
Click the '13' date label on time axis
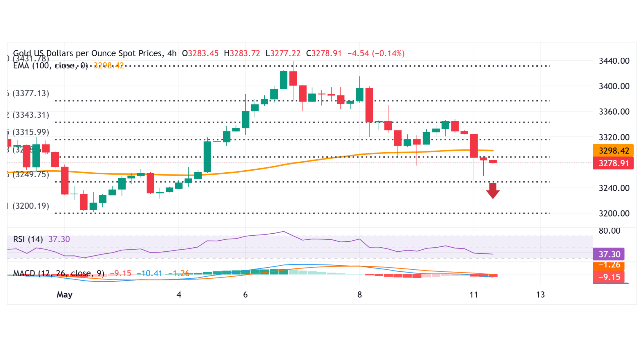pos(540,295)
